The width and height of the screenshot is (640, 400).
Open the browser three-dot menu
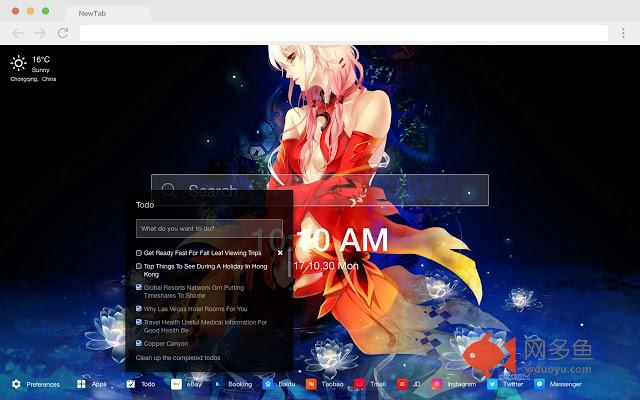click(623, 33)
